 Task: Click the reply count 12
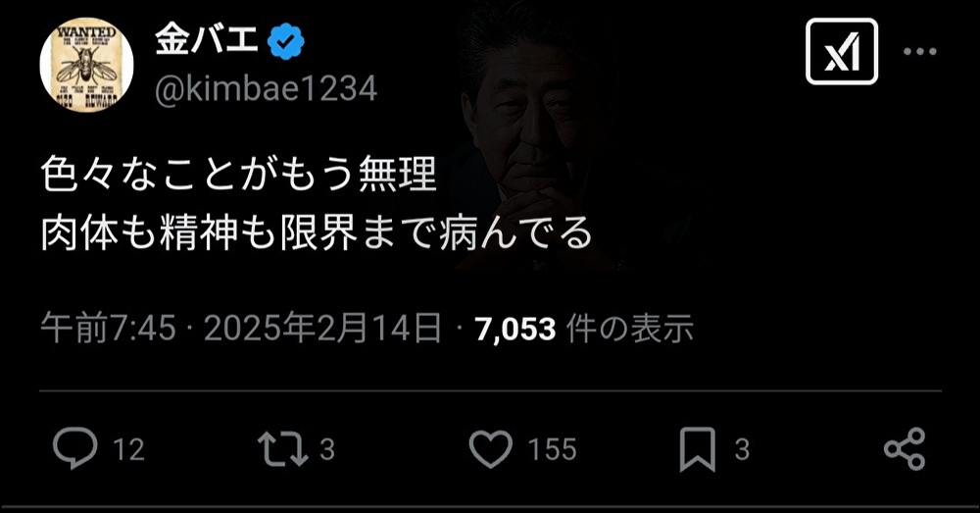pyautogui.click(x=128, y=449)
